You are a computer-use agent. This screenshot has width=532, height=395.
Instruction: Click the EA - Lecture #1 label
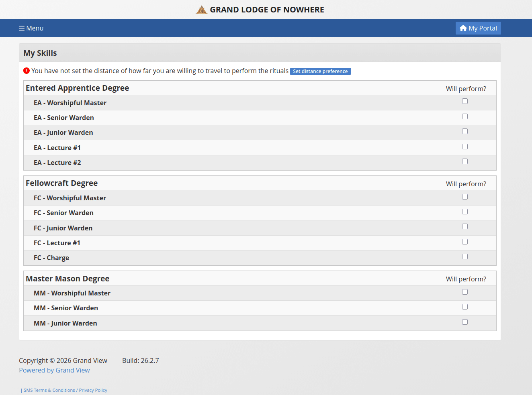point(57,148)
